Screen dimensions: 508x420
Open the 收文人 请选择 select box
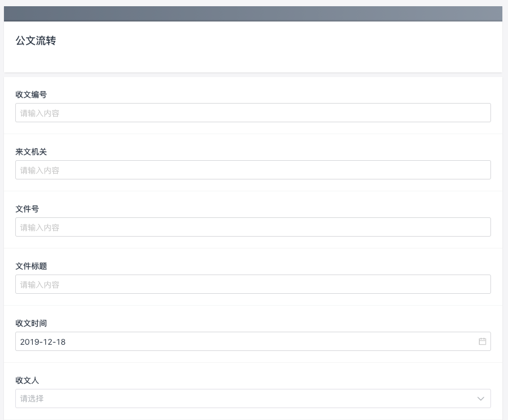tap(253, 398)
